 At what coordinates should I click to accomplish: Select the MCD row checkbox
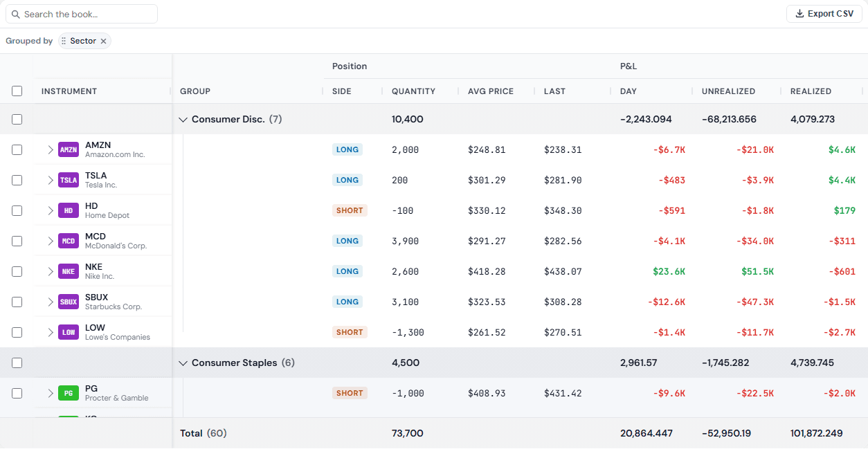coord(17,241)
